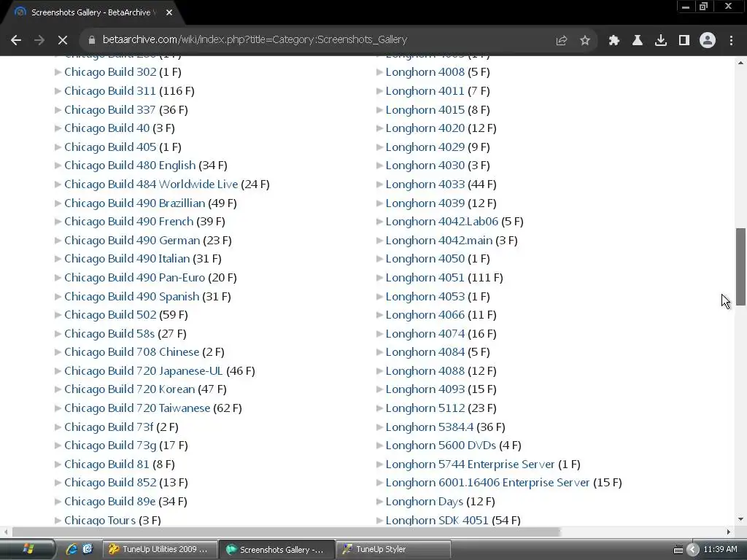Open the site security padlock info

92,40
